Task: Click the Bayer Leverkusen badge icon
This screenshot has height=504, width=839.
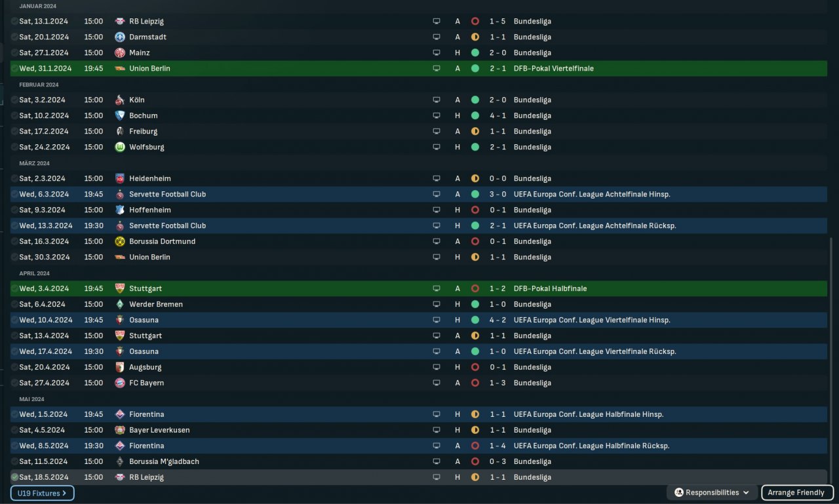Action: (120, 430)
